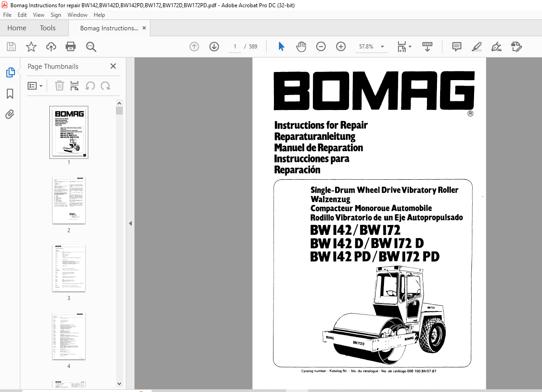This screenshot has height=392, width=542.
Task: Zoom out with minus button
Action: point(321,47)
